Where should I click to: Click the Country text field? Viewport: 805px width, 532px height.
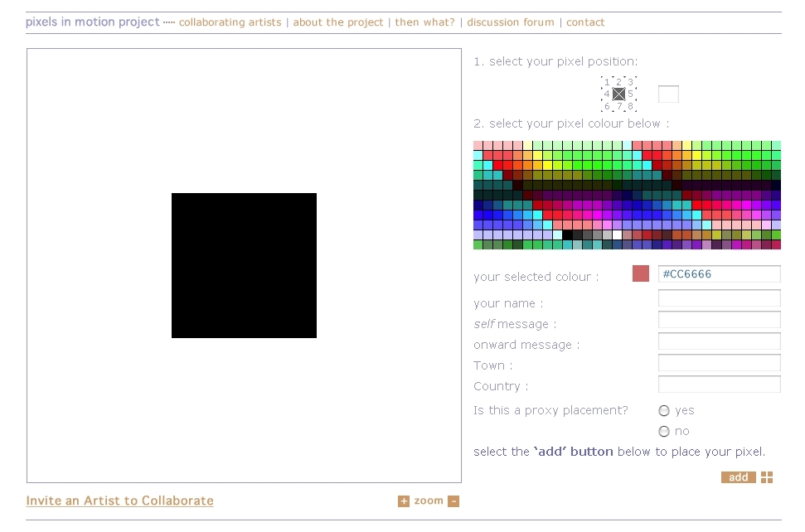point(720,384)
